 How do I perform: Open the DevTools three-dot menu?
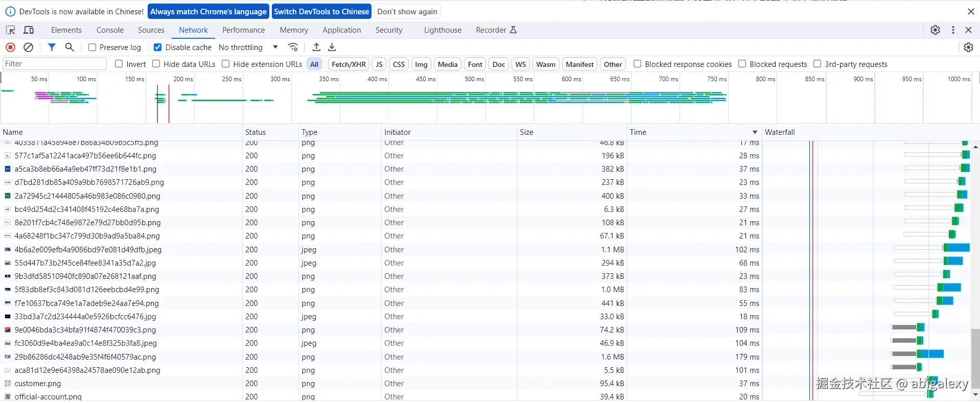(953, 30)
